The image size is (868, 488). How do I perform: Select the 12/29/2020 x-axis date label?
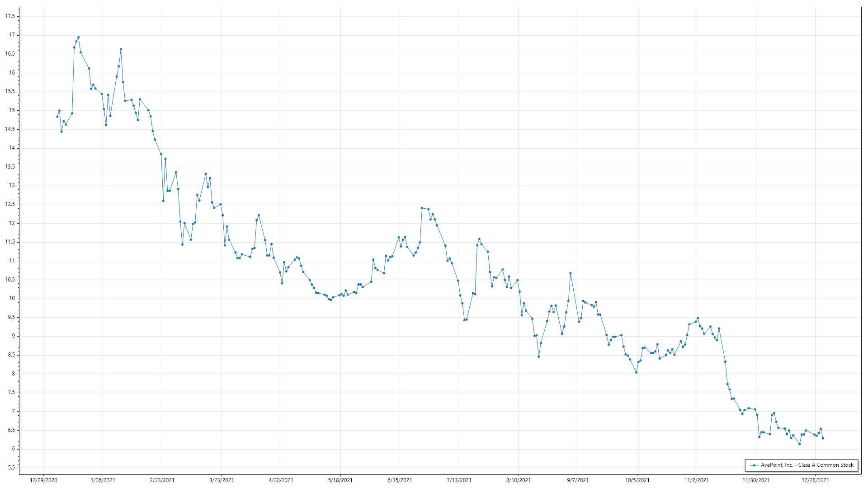(43, 480)
